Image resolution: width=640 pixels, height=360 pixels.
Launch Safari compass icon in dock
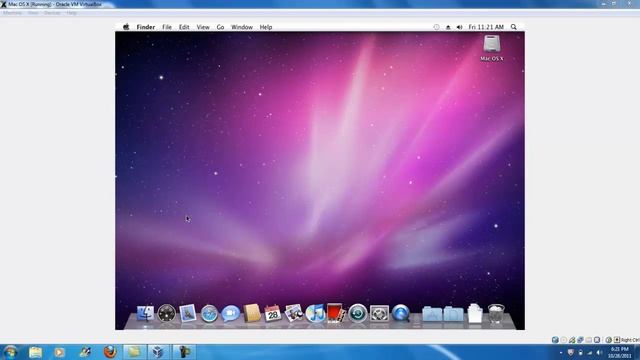[x=209, y=314]
